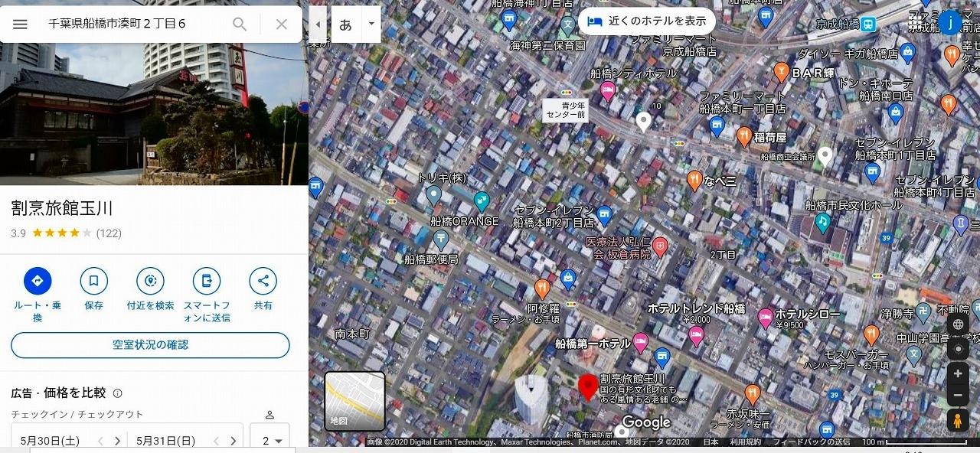This screenshot has height=453, width=980.
Task: Select the 5月31日(日) check-out date
Action: [165, 441]
